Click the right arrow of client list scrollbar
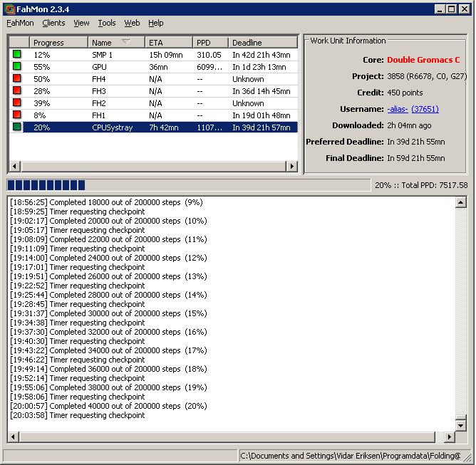 291,166
